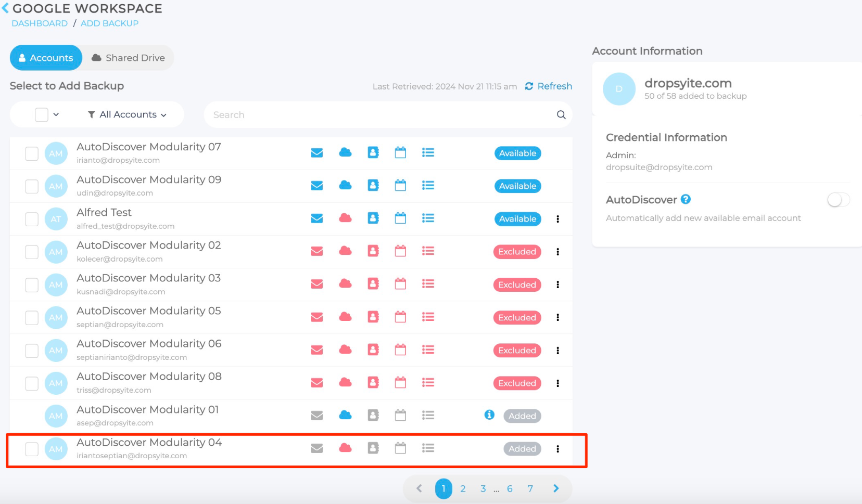This screenshot has height=504, width=862.
Task: Click the search magnifier icon
Action: pyautogui.click(x=561, y=115)
